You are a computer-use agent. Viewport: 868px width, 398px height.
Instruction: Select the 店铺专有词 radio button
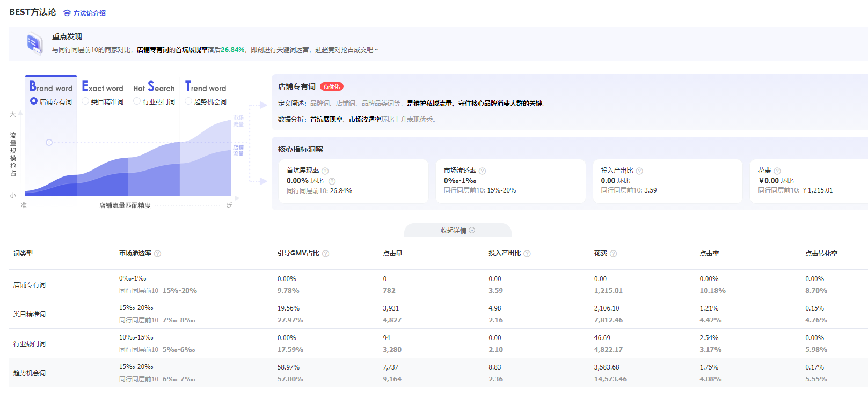34,101
